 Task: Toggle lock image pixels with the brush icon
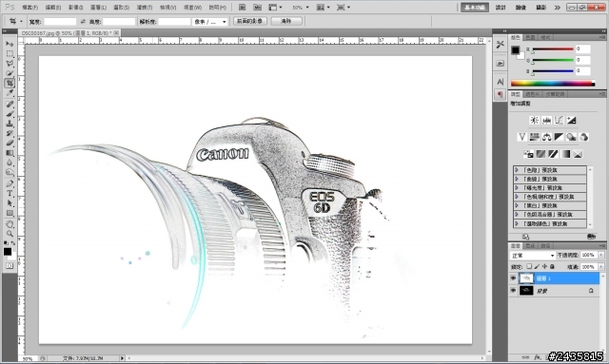[x=537, y=267]
